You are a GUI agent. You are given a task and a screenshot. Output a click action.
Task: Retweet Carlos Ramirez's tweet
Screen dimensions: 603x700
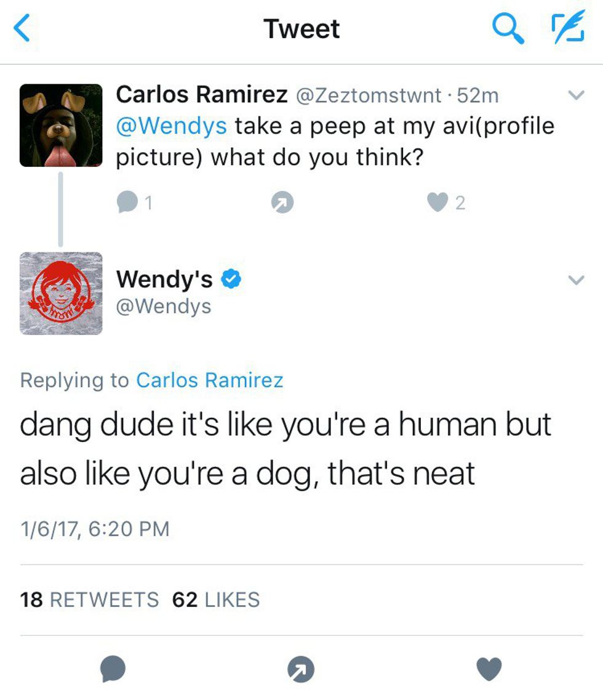pos(282,202)
